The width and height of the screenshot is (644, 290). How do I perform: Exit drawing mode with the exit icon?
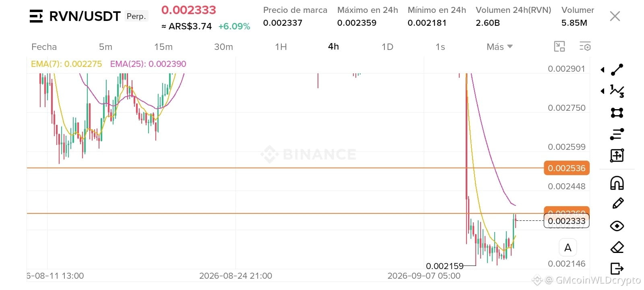click(x=617, y=268)
